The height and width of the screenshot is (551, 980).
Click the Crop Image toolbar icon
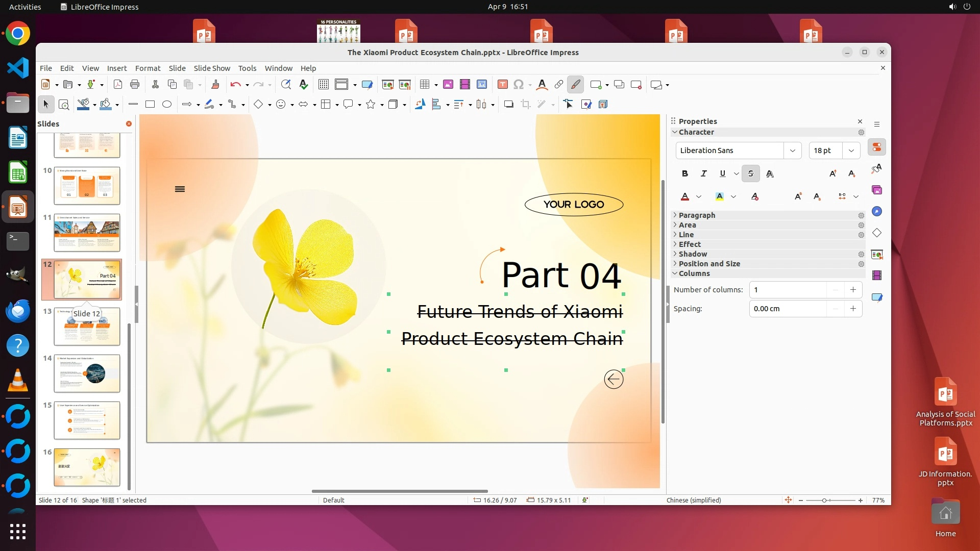[x=525, y=105]
